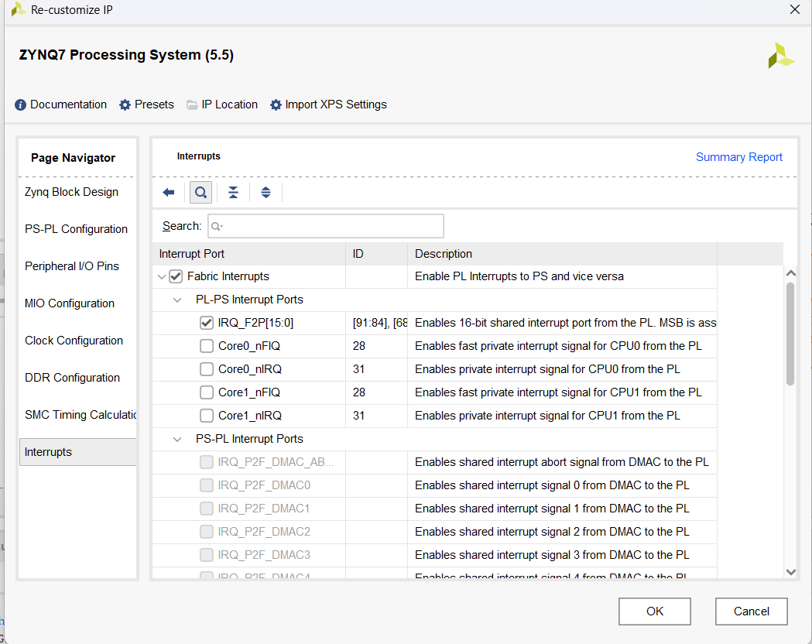The image size is (812, 644).
Task: Open the Peripheral I/O Pins page
Action: click(x=72, y=266)
